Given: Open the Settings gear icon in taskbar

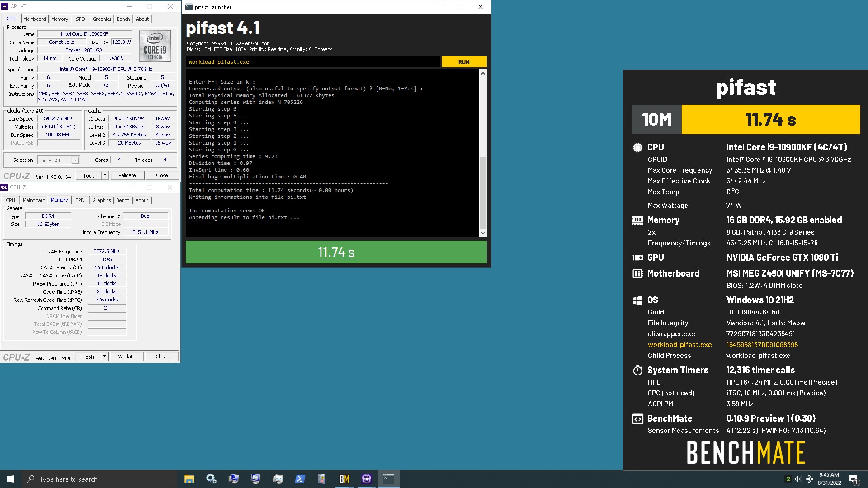Looking at the screenshot, I should click(x=211, y=479).
